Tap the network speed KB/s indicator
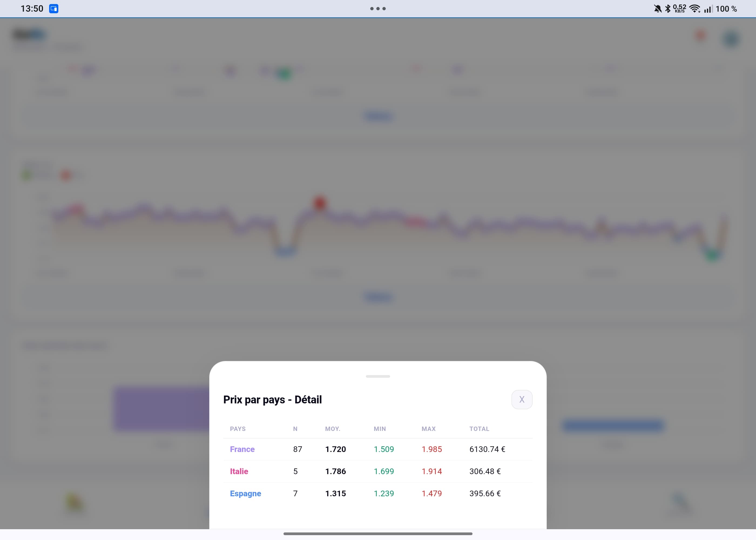 click(679, 9)
